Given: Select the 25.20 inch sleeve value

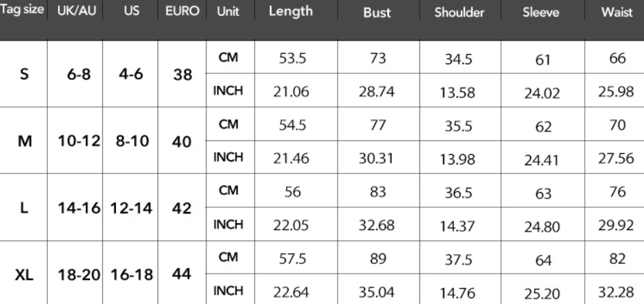Looking at the screenshot, I should (x=542, y=293).
